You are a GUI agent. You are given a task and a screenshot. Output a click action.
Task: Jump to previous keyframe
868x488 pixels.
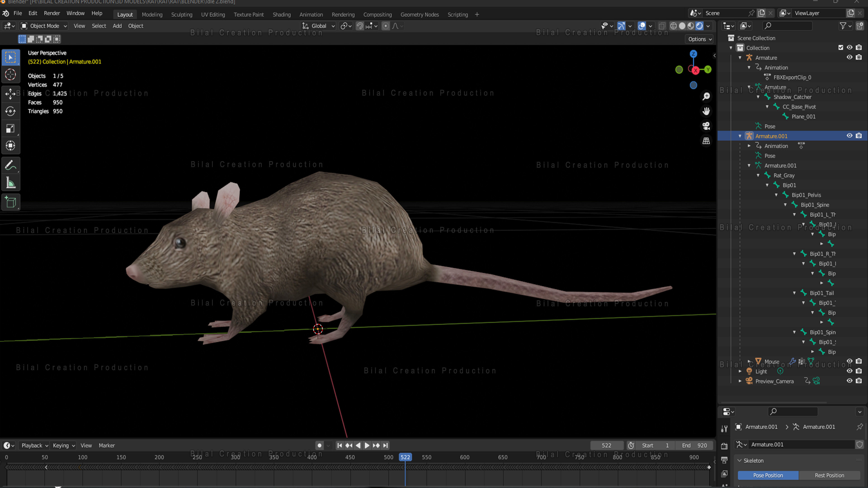tap(349, 446)
